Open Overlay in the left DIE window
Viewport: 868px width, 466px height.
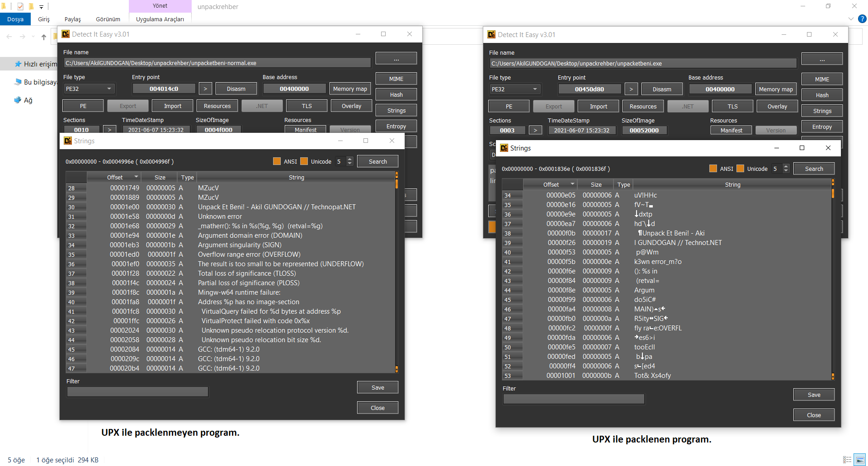[x=352, y=106]
